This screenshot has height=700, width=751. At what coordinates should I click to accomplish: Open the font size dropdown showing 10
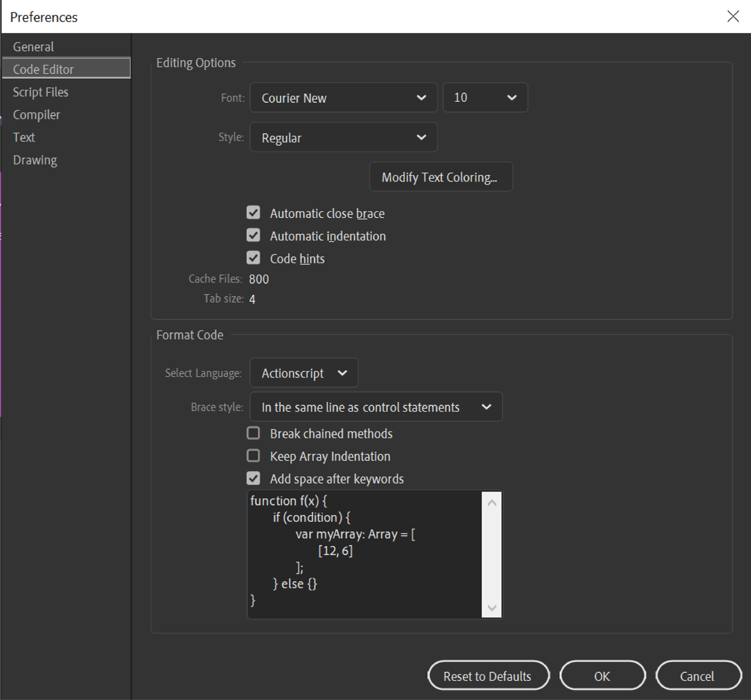click(x=485, y=97)
